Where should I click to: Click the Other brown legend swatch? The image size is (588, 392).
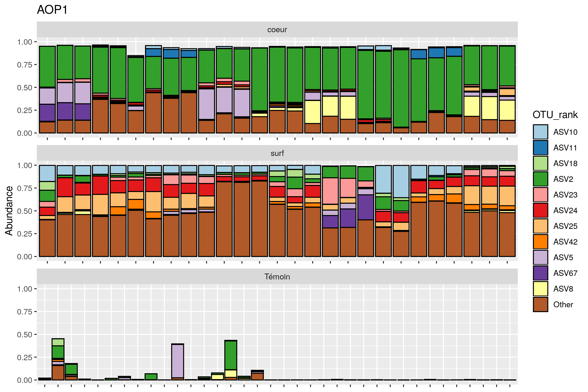(540, 304)
